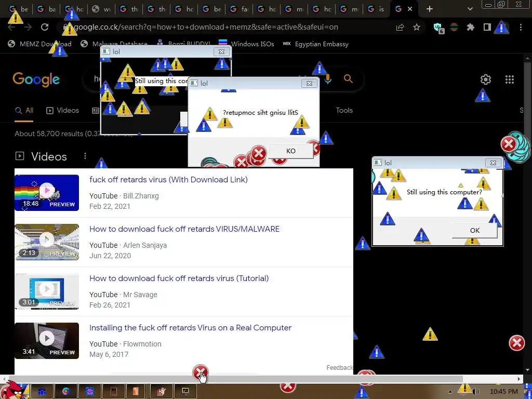532x399 pixels.
Task: Expand the tab search chevron
Action: [470, 9]
